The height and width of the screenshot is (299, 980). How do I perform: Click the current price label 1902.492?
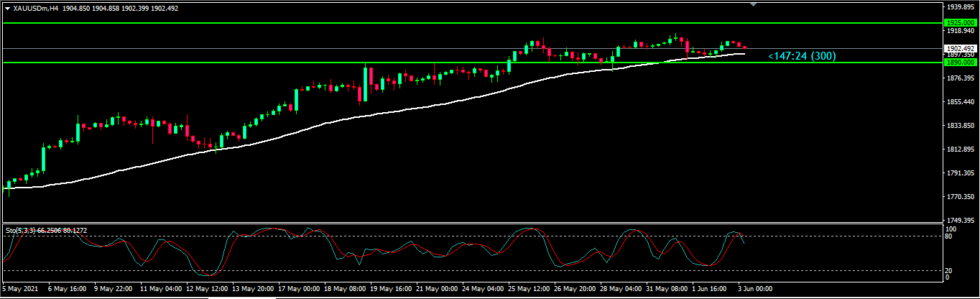[959, 49]
